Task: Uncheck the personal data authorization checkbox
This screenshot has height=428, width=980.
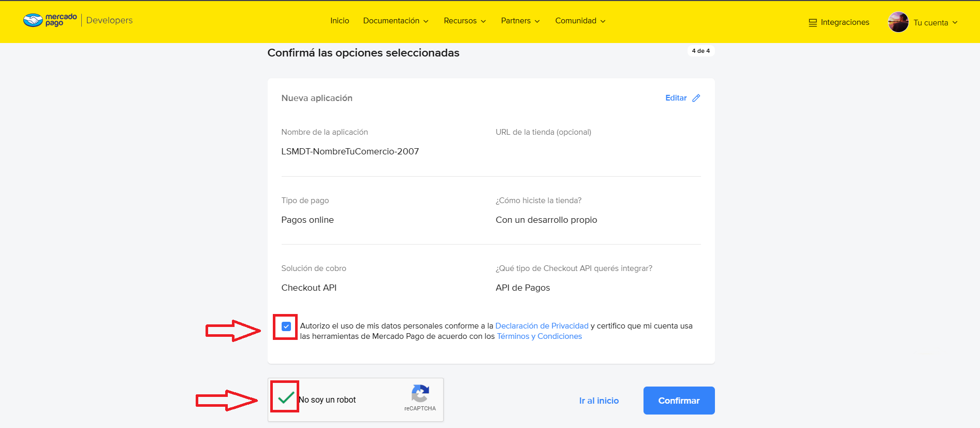Action: pyautogui.click(x=286, y=326)
